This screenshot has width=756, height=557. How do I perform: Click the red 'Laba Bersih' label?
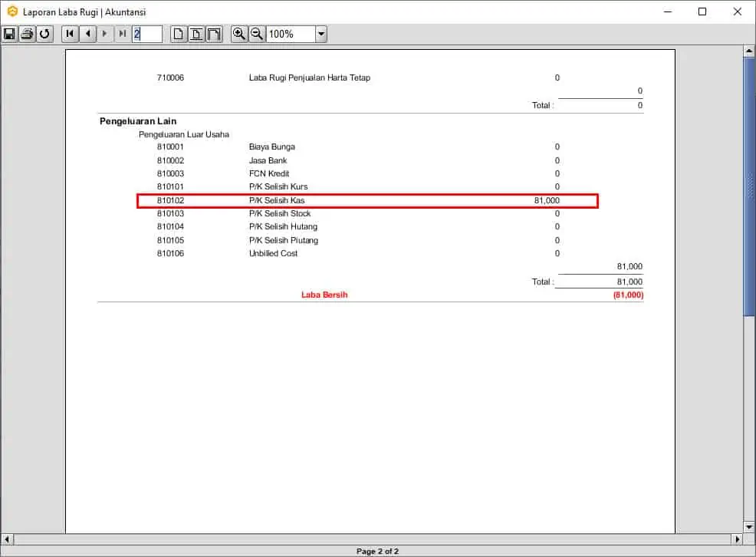point(324,295)
